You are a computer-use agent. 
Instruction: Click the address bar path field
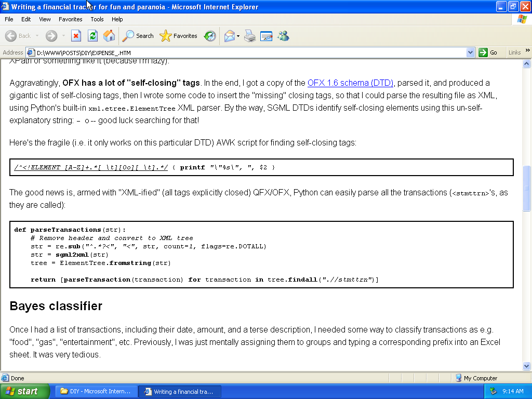coord(250,52)
